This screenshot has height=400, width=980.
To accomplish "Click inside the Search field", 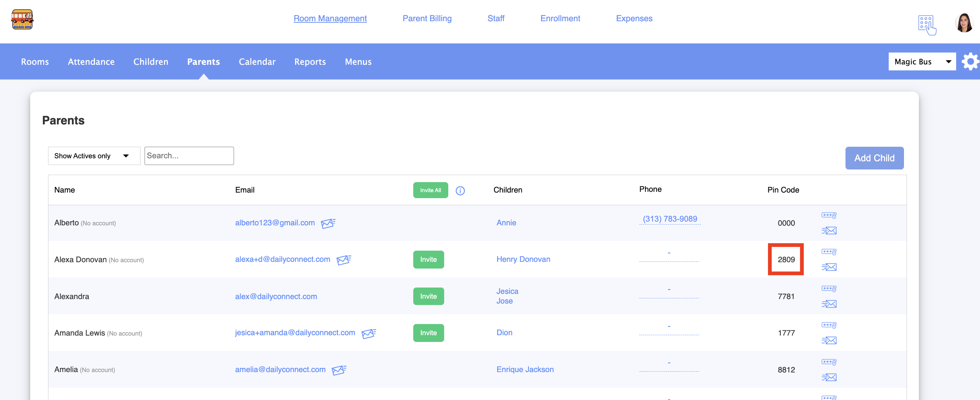I will point(189,156).
